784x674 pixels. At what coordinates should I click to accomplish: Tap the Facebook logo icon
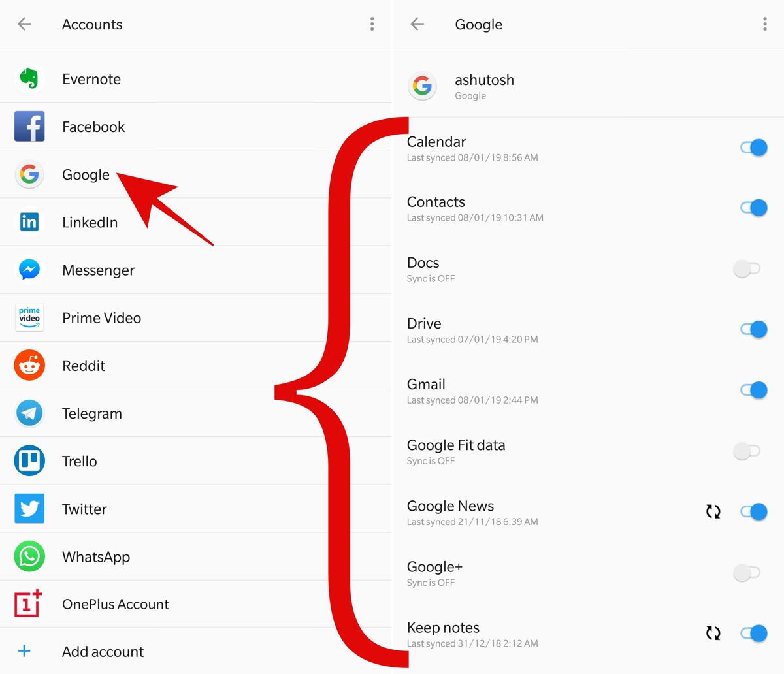point(29,126)
